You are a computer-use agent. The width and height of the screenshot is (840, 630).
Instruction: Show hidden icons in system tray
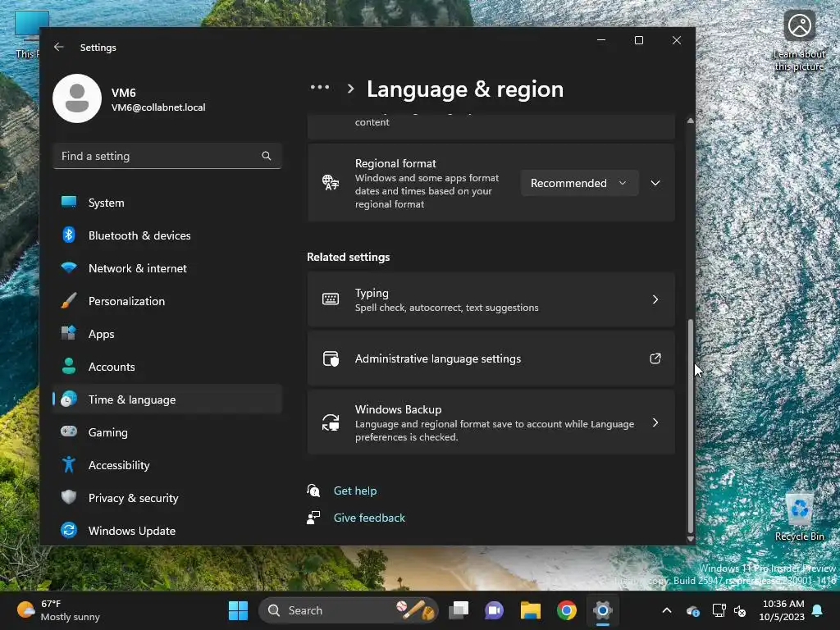coord(666,610)
